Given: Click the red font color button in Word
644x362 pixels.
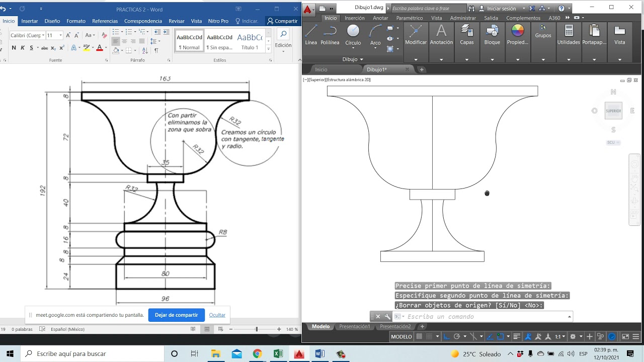Looking at the screenshot, I should click(99, 48).
